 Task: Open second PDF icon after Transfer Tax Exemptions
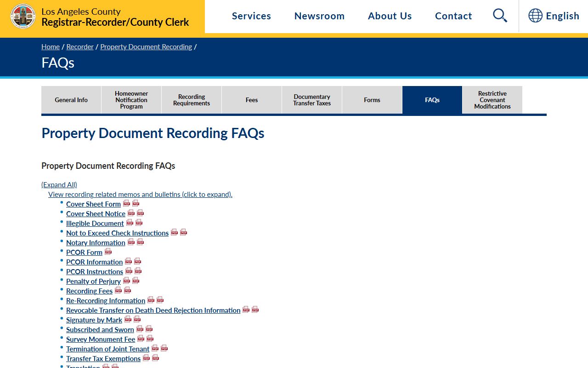[155, 358]
